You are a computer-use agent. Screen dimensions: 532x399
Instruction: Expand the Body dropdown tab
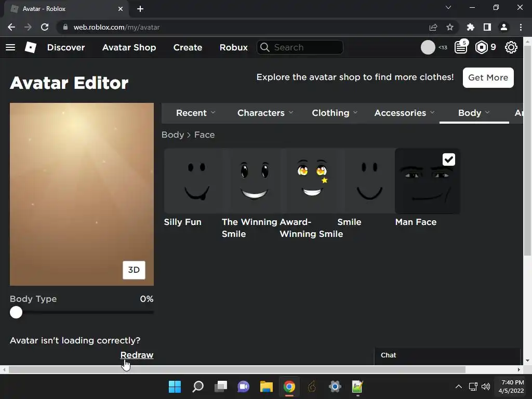474,113
